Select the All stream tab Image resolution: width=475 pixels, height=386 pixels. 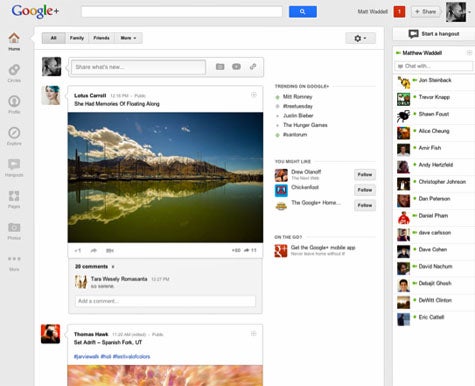tap(54, 38)
